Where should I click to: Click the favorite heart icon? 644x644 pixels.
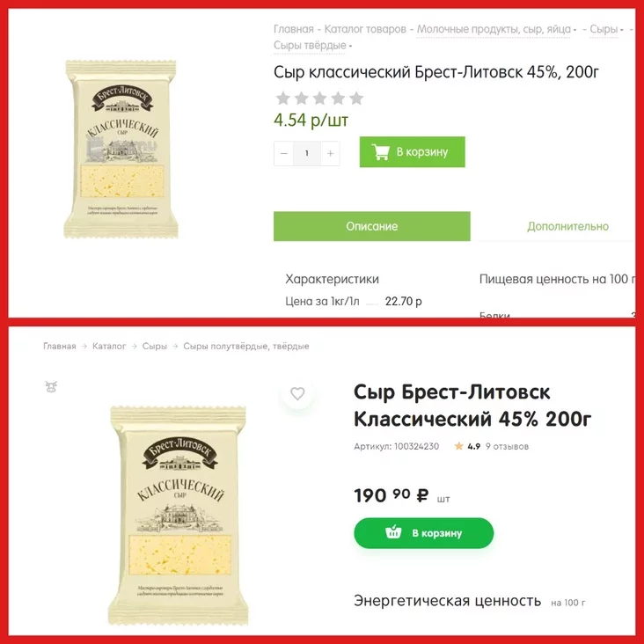coord(297,393)
